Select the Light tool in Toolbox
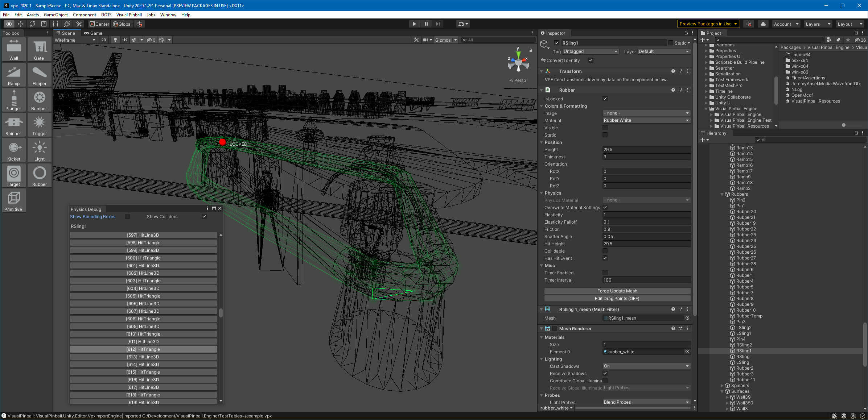This screenshot has width=868, height=420. pos(39,150)
